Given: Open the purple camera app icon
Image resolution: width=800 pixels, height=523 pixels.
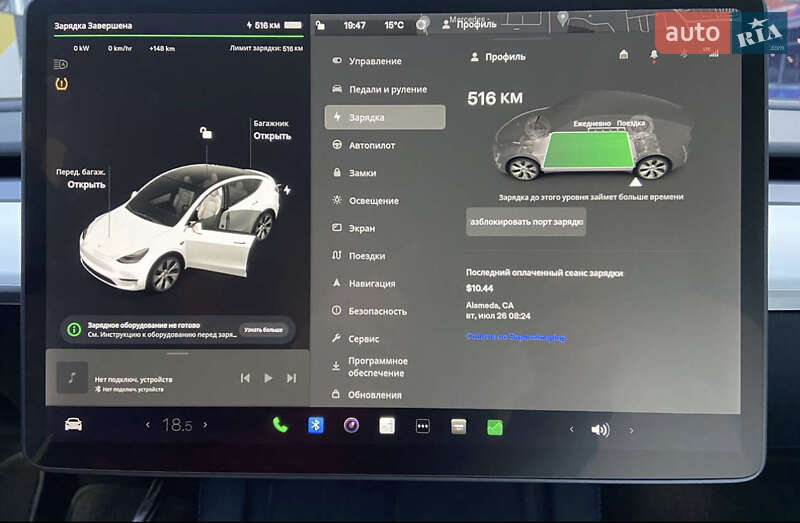Looking at the screenshot, I should click(351, 425).
